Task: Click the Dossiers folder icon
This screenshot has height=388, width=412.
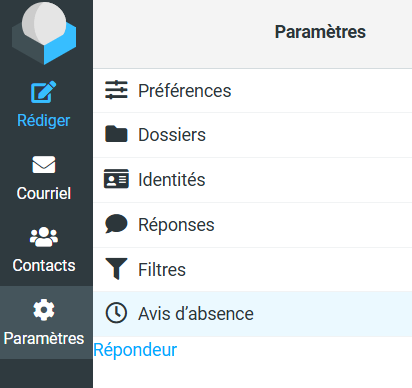Action: pos(116,134)
